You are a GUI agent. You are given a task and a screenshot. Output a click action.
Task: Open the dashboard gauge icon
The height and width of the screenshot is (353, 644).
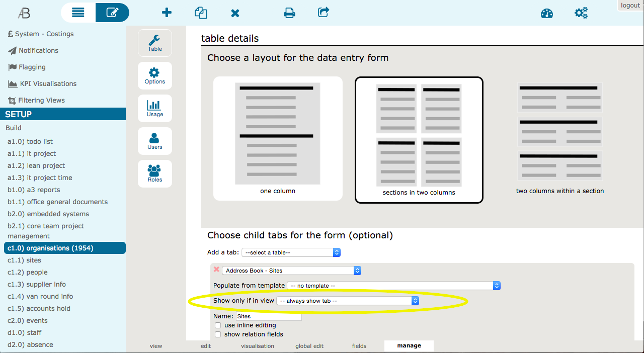point(547,13)
